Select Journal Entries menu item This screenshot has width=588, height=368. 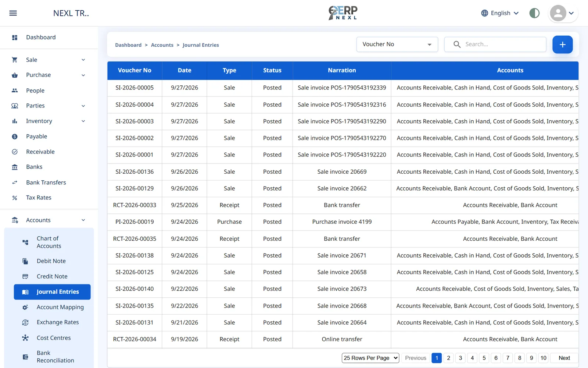click(x=52, y=292)
